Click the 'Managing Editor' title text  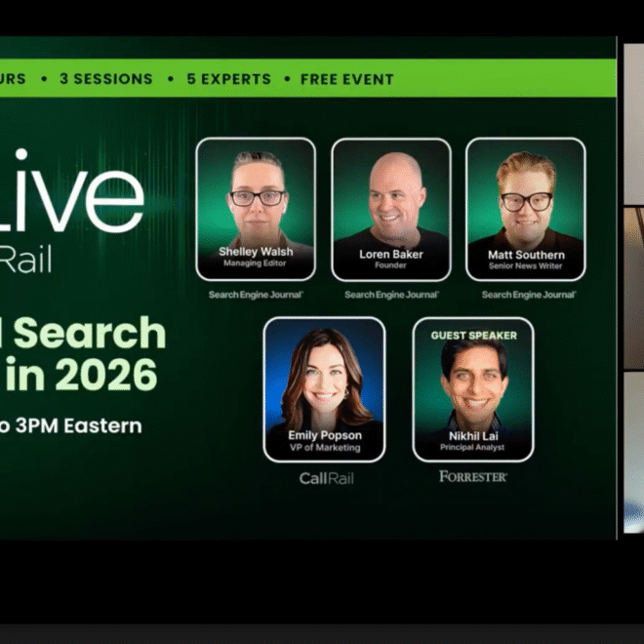[x=255, y=263]
